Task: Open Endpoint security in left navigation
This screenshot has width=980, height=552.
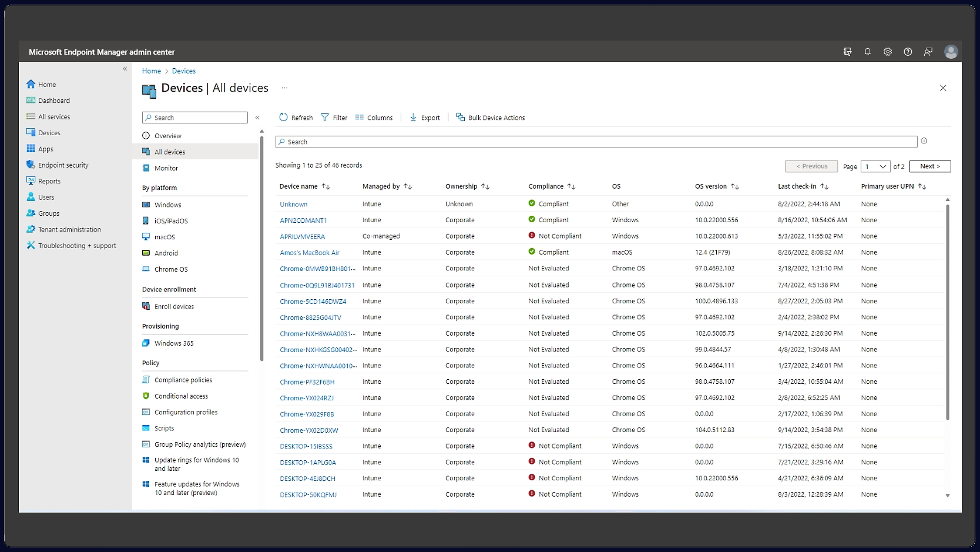Action: (x=63, y=165)
